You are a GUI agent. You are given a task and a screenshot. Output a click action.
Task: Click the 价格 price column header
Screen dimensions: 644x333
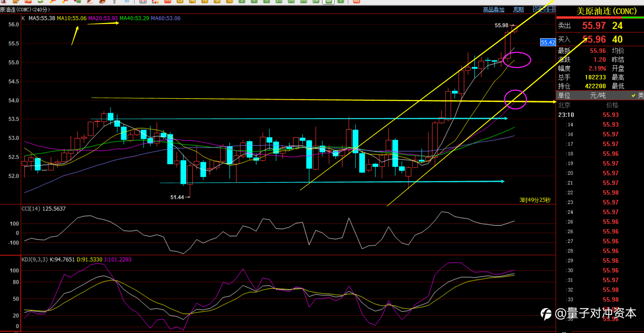(612, 105)
